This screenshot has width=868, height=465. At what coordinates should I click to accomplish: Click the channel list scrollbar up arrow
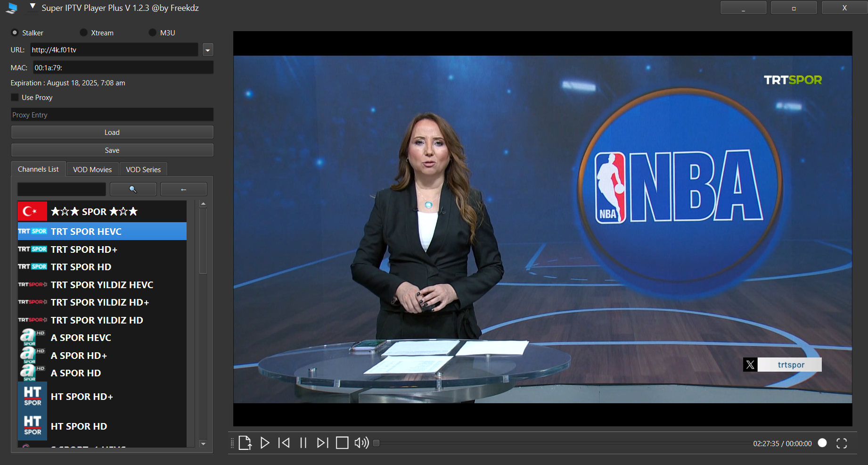click(203, 204)
